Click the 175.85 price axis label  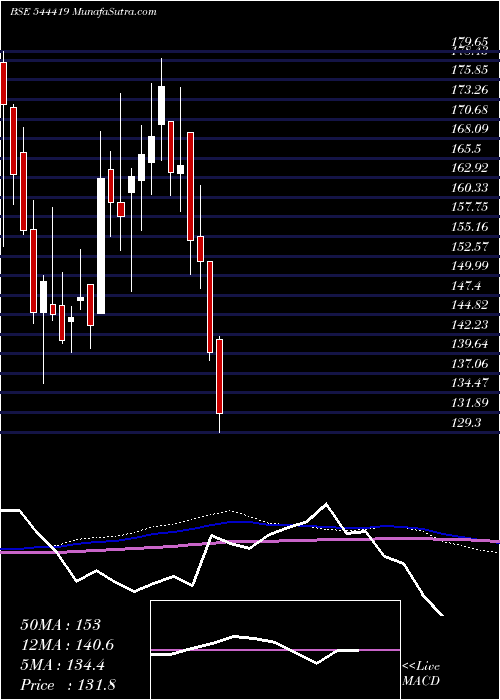point(469,70)
